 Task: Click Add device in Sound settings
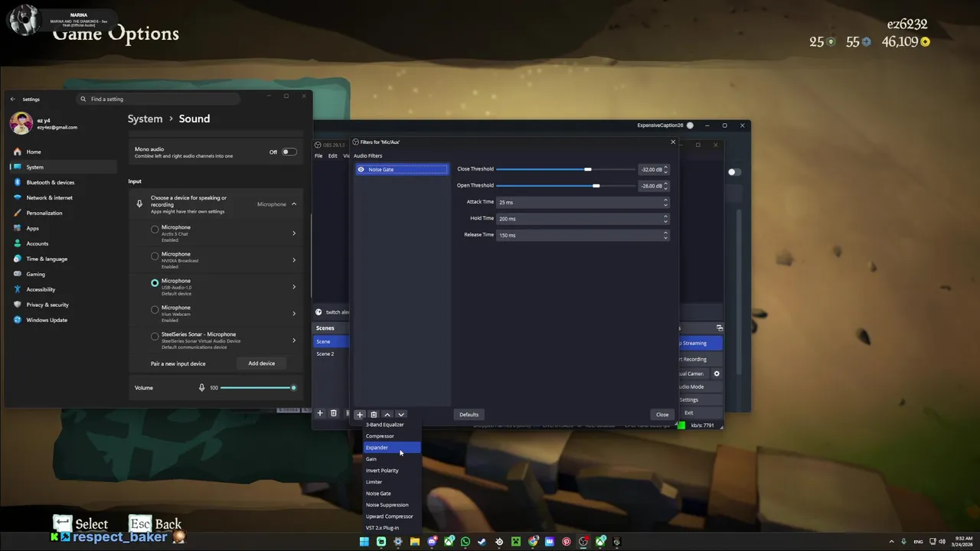tap(261, 364)
